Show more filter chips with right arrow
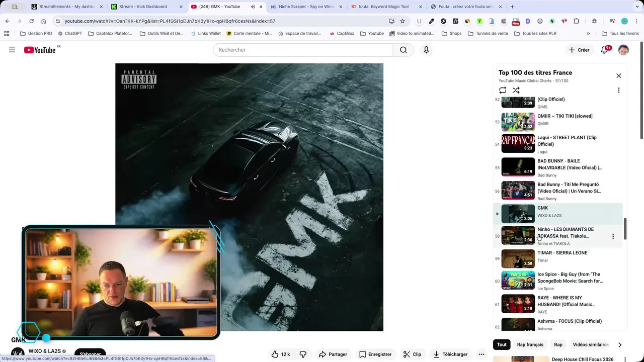Viewport: 644px width, 362px height. tap(620, 345)
